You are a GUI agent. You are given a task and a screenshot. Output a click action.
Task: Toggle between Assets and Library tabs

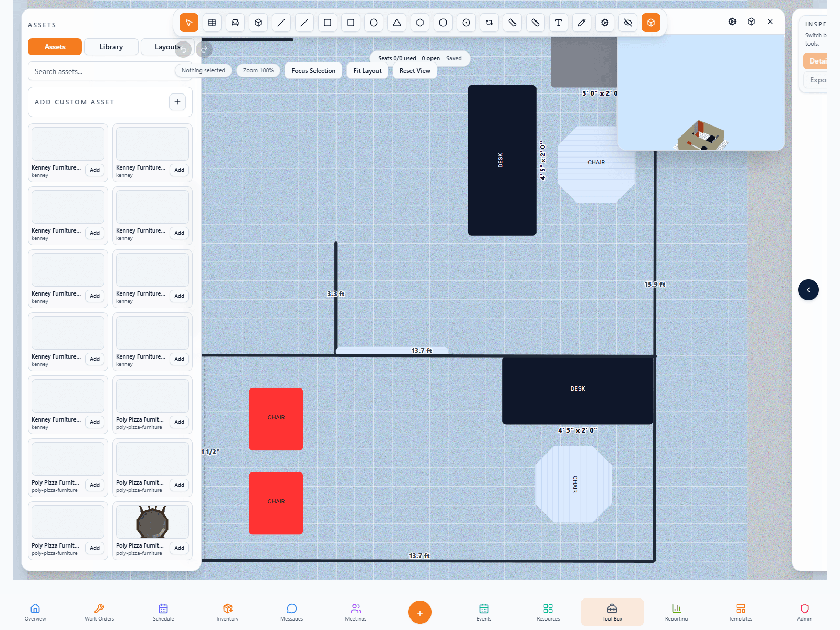tap(111, 47)
